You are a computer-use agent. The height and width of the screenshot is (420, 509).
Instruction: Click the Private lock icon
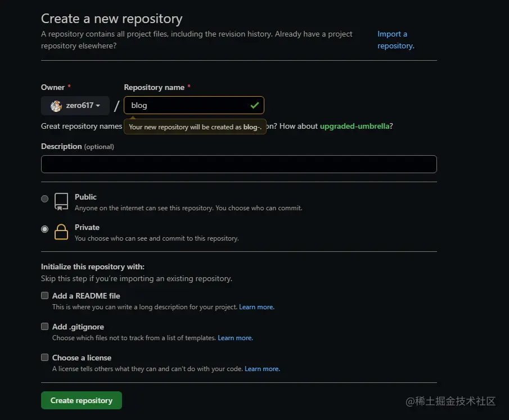61,232
